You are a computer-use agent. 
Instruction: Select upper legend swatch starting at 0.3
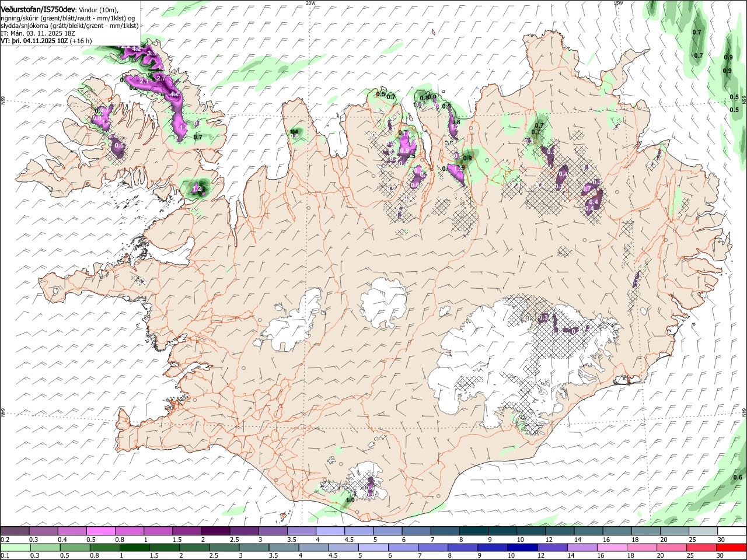tap(43, 531)
